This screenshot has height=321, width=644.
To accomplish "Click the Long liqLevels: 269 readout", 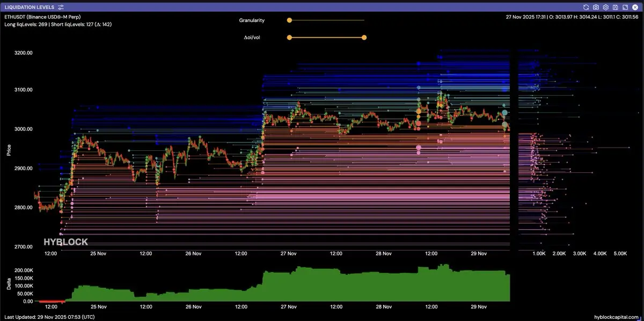I will 25,25.
